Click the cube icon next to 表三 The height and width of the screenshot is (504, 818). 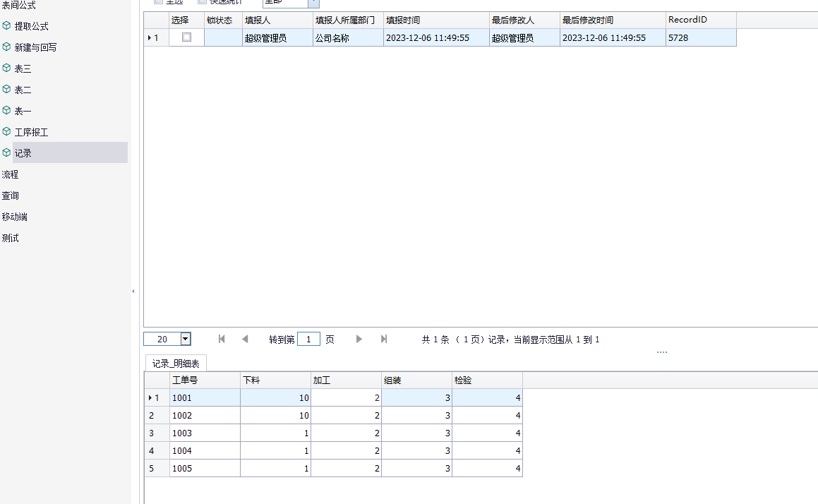7,68
